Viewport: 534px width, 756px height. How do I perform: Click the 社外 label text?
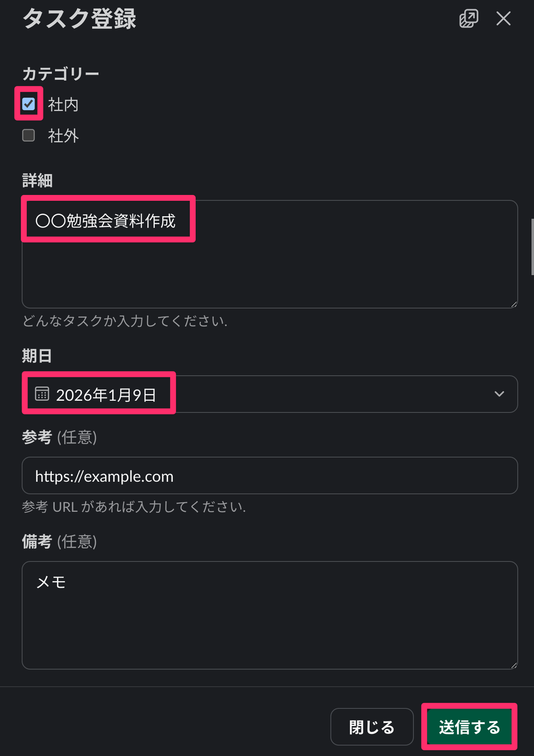[63, 136]
